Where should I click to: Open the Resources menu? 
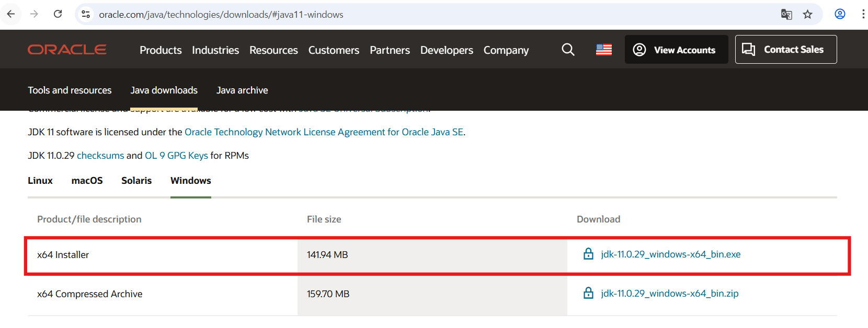[273, 50]
